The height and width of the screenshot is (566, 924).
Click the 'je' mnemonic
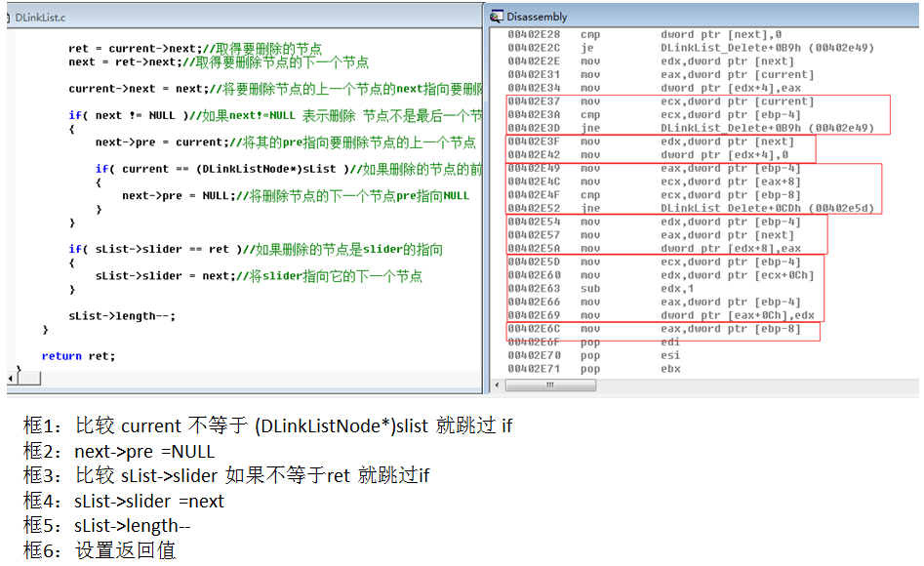[586, 48]
